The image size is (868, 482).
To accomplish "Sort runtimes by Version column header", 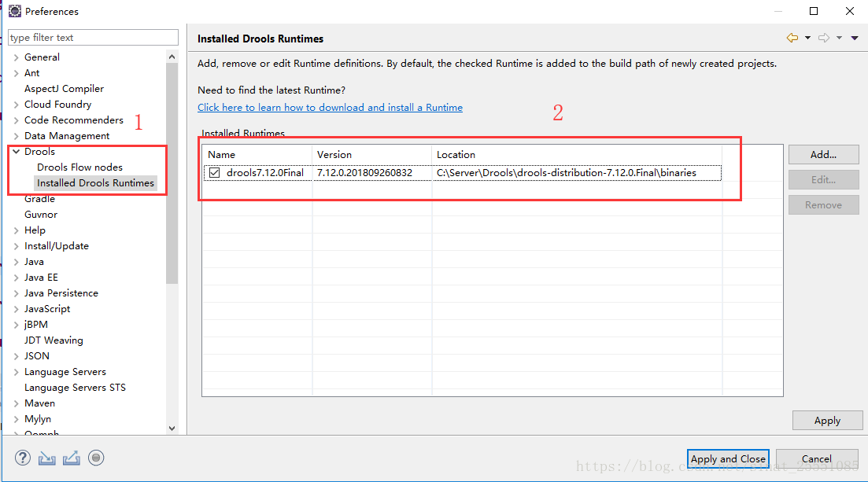I will coord(372,155).
